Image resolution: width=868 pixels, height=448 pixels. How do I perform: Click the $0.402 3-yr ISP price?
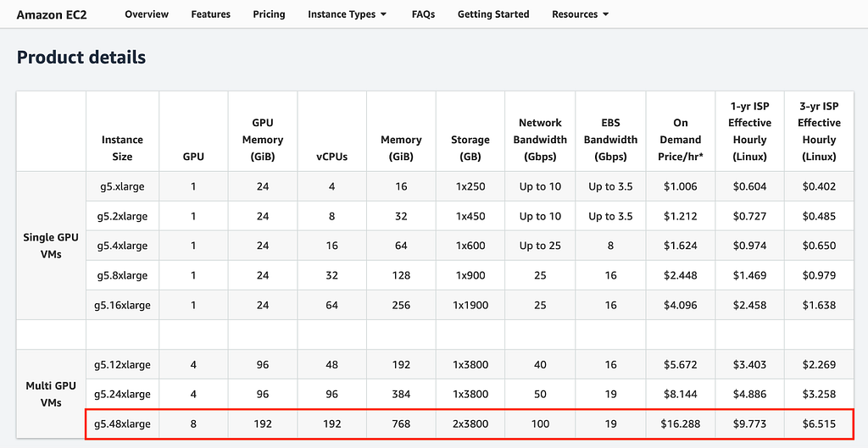coord(820,186)
